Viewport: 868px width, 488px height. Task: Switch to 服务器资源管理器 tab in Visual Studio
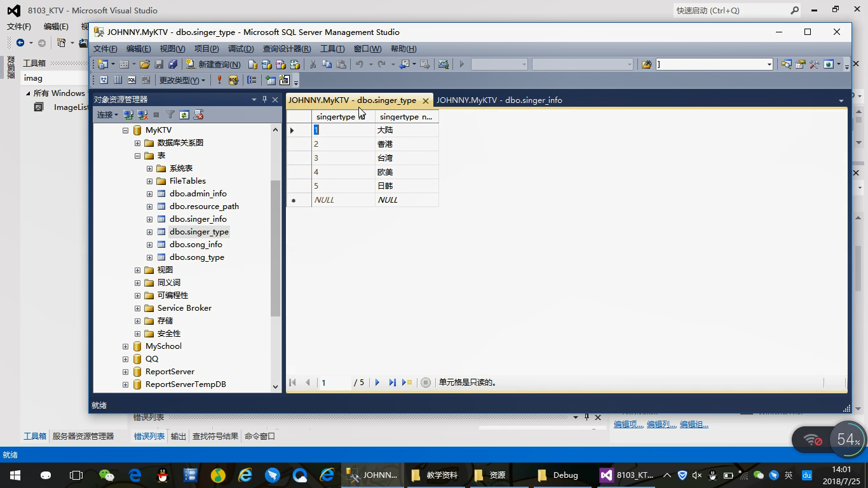[x=83, y=437]
